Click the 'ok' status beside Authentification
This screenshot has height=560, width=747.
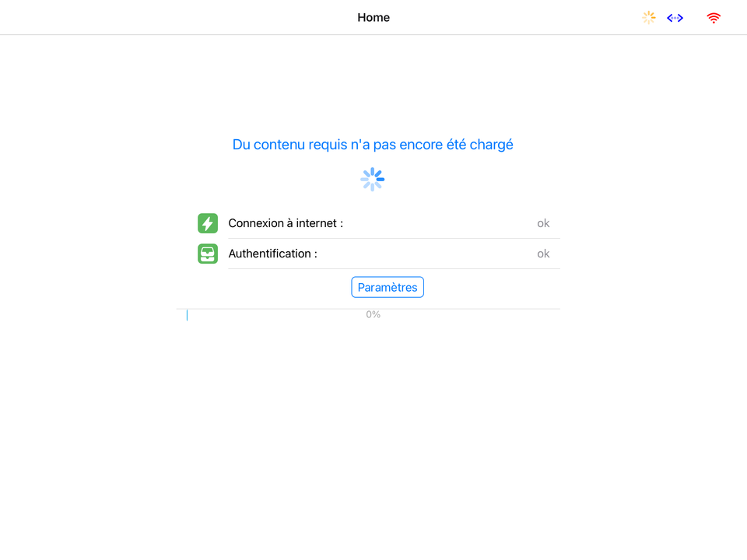(x=543, y=254)
